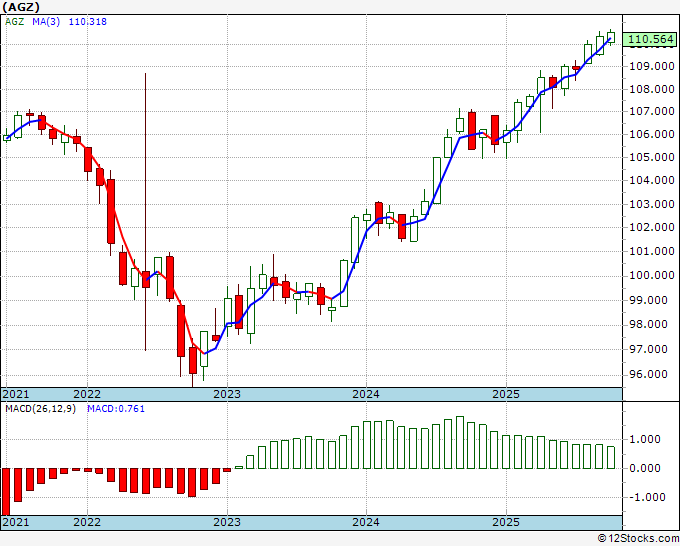This screenshot has width=680, height=546.
Task: Click the AGZ legend label
Action: (x=14, y=21)
